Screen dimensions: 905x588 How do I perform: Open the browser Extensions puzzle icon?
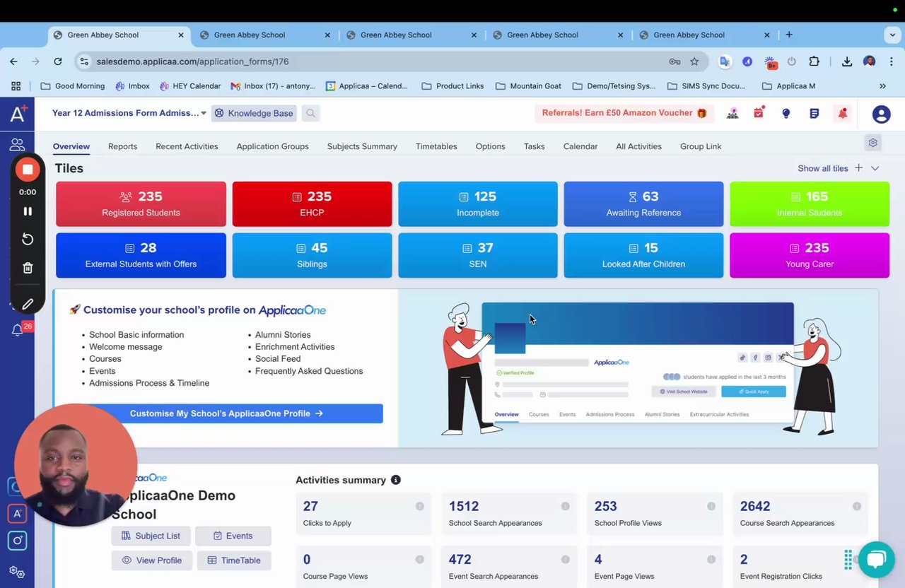coord(814,61)
